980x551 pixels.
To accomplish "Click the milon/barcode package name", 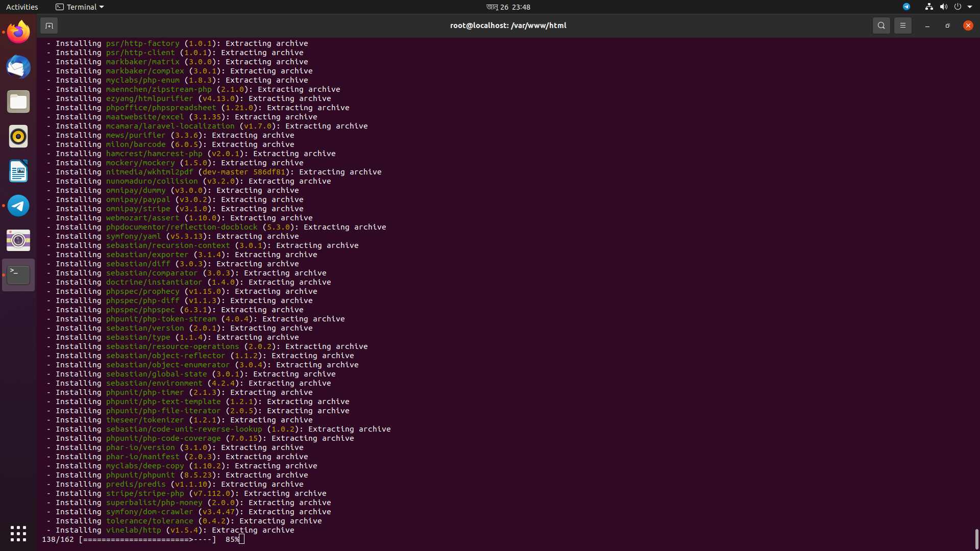I will pos(136,144).
